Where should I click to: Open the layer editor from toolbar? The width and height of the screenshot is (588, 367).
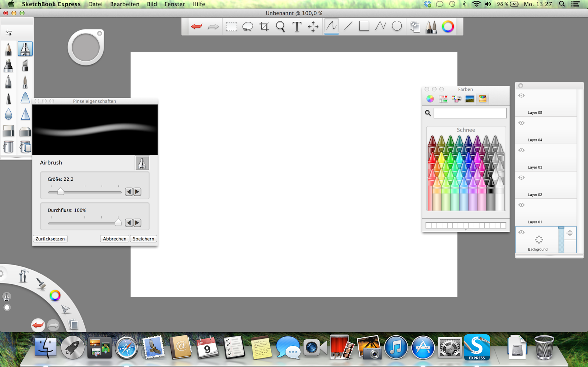415,26
